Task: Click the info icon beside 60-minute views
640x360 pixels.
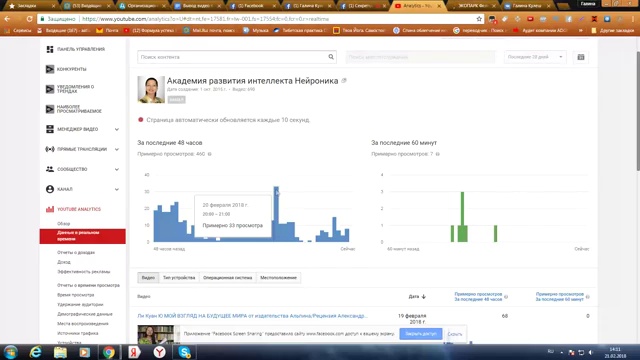Action: [438, 154]
